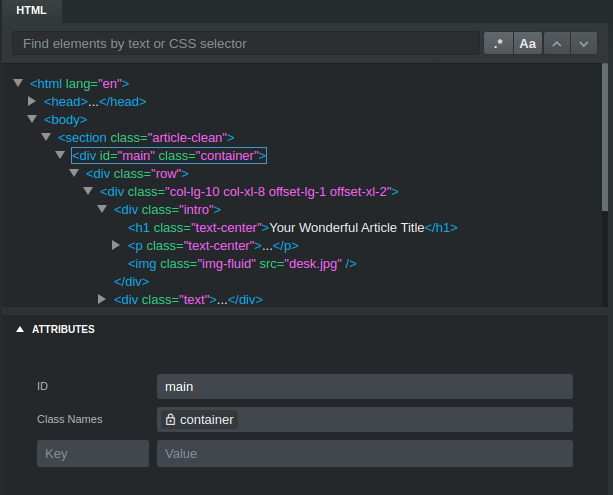Collapse the section article-clean node
The image size is (613, 495).
coord(46,137)
